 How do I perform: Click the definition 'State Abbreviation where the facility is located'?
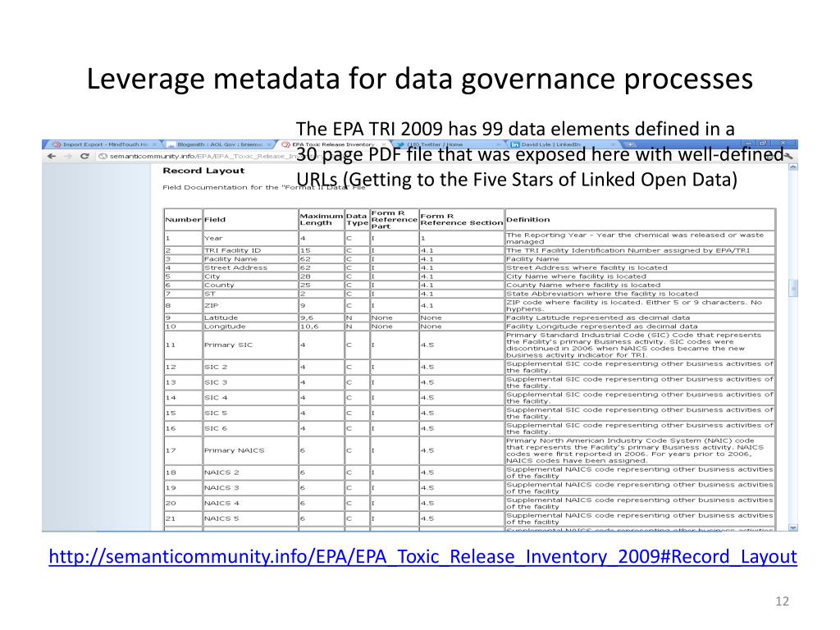602,294
